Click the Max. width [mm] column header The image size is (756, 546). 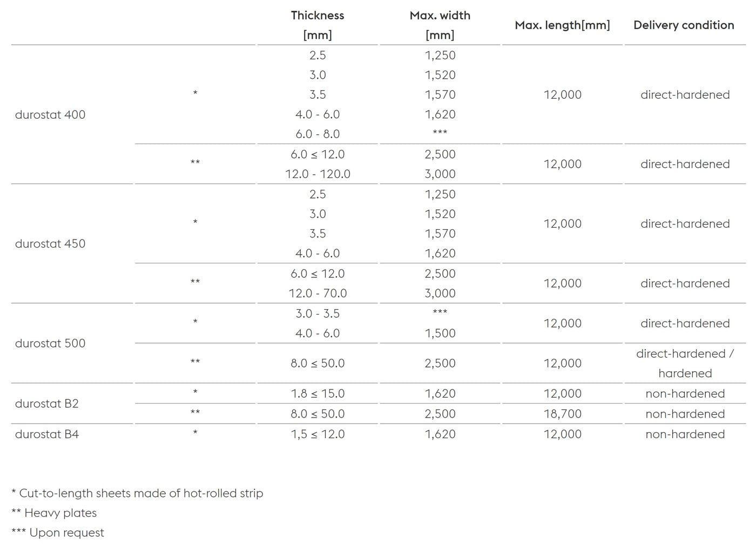point(440,25)
